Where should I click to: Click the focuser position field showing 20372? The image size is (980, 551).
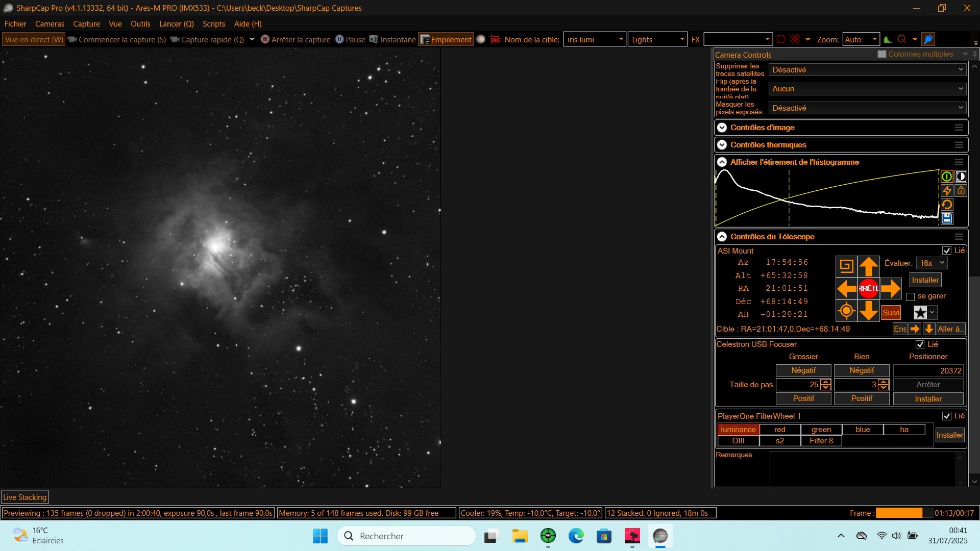coord(927,371)
